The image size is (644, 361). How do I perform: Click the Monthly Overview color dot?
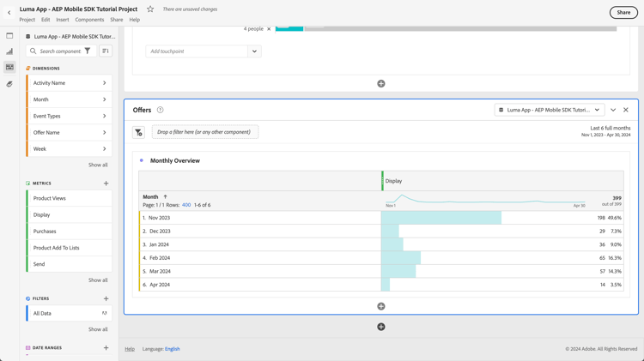142,160
